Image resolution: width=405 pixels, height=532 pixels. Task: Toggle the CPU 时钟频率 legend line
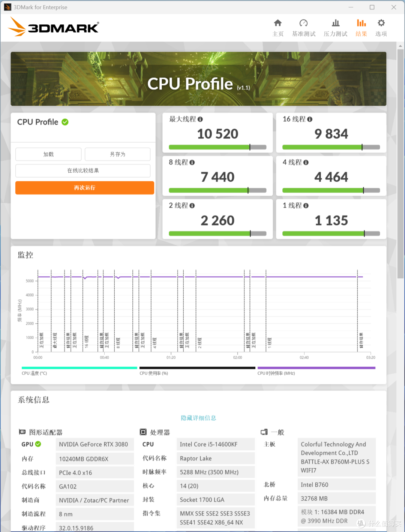(316, 368)
